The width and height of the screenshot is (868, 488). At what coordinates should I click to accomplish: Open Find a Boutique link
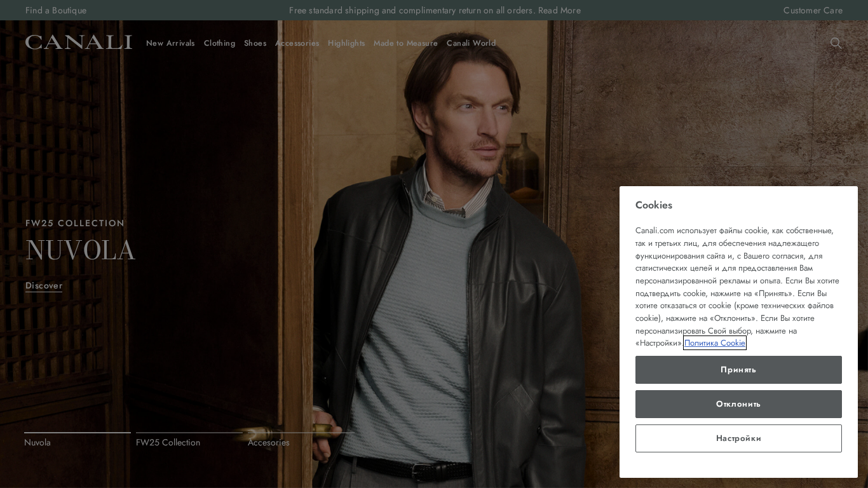[56, 10]
